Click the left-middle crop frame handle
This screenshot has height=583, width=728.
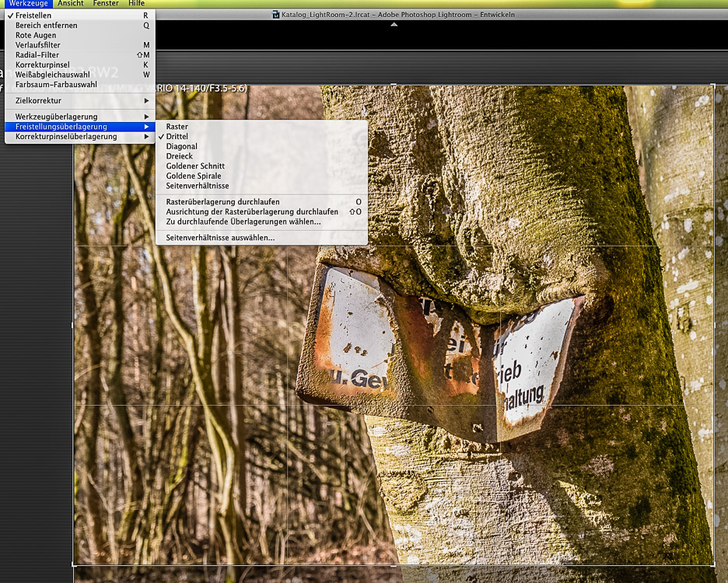(73, 325)
